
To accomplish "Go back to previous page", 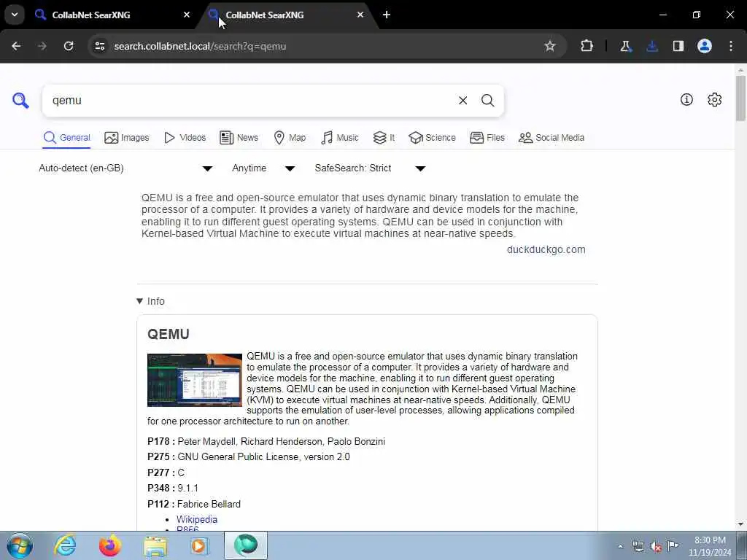I will click(16, 46).
